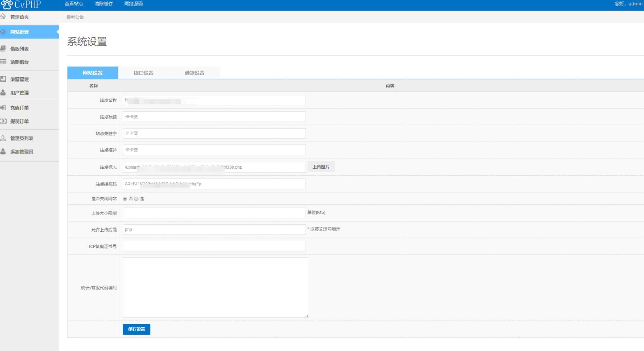Open the book icon beside 借款列表
Screen dimensions: 644x351
click(x=3, y=49)
